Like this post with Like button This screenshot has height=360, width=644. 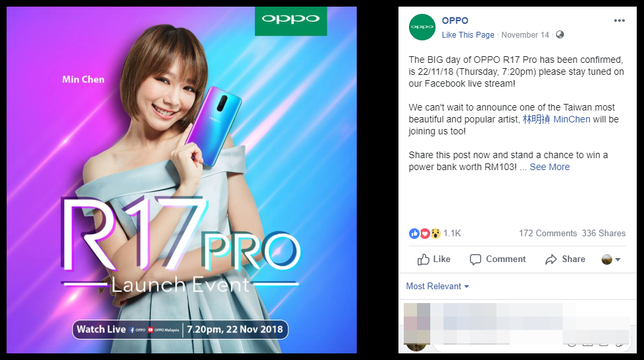click(434, 259)
